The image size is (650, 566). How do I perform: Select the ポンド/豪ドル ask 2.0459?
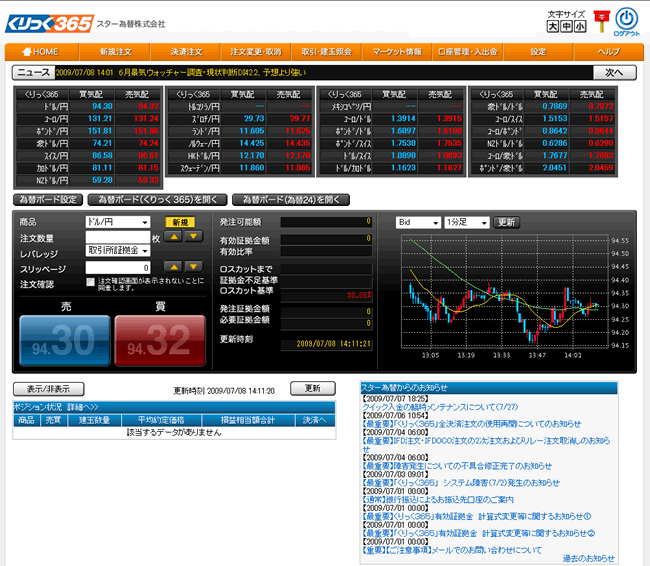pyautogui.click(x=601, y=168)
